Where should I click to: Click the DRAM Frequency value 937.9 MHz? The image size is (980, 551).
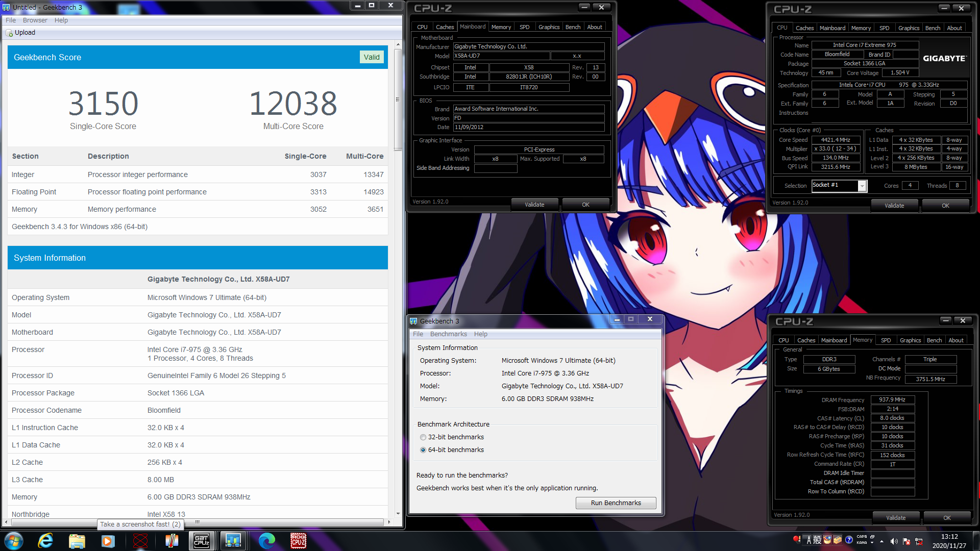click(892, 400)
